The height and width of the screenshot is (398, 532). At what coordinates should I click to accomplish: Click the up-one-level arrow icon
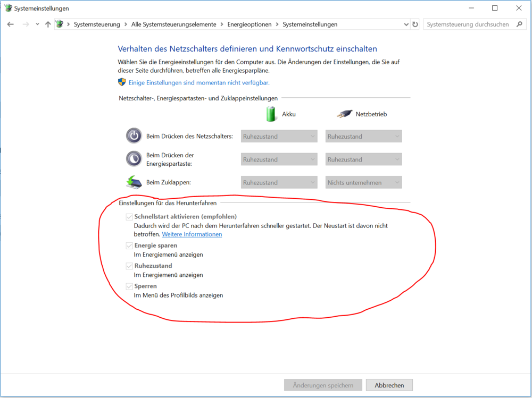48,24
